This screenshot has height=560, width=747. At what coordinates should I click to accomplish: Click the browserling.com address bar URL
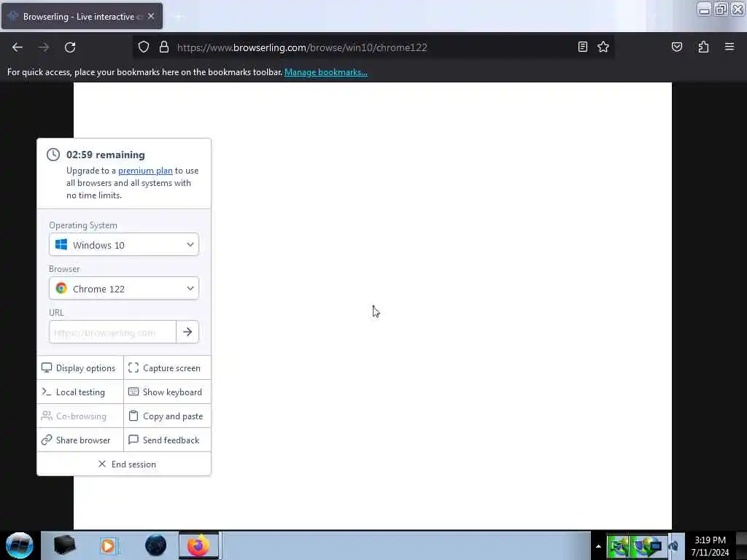[x=302, y=47]
